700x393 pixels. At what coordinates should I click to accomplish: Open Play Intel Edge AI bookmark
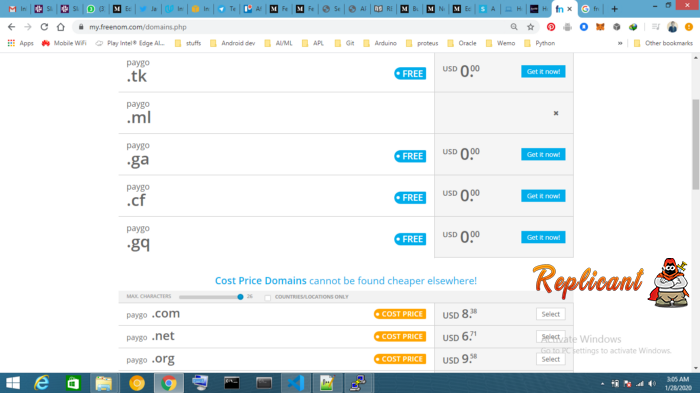click(x=130, y=43)
